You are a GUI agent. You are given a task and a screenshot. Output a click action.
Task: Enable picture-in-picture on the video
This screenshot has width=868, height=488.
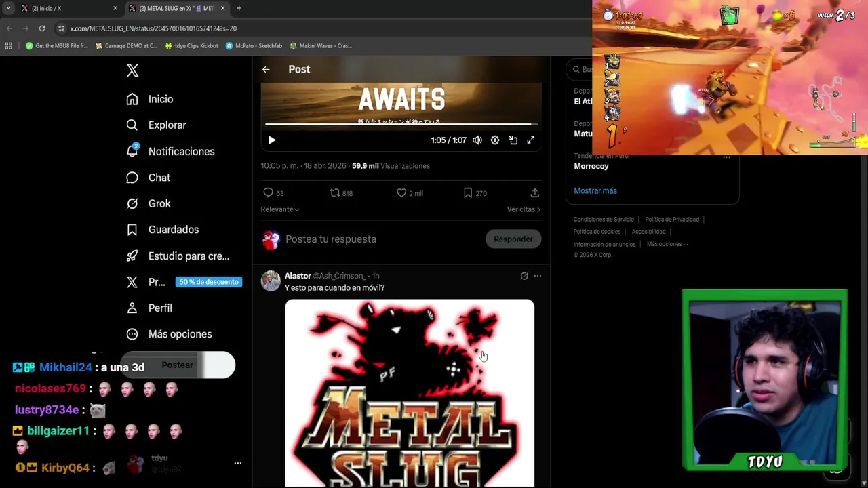pyautogui.click(x=513, y=140)
